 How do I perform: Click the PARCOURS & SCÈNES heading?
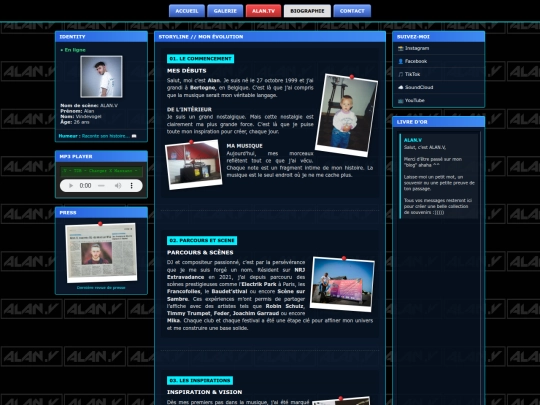coord(200,252)
